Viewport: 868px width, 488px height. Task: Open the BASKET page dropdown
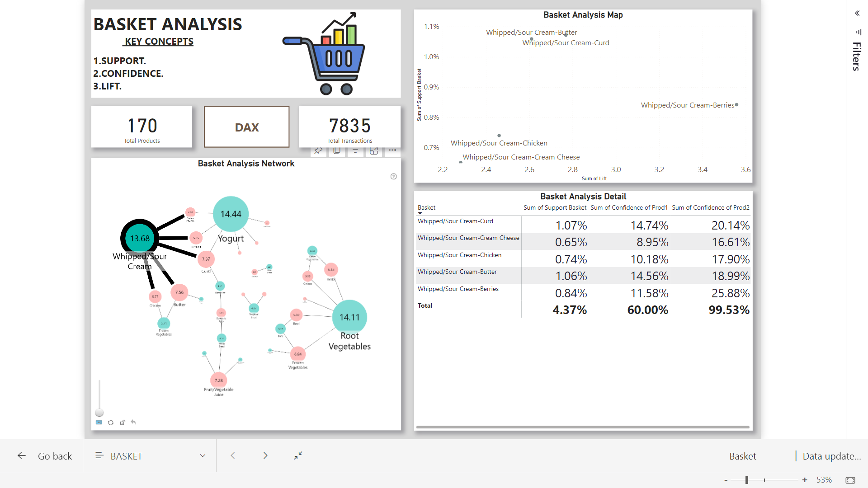pos(203,456)
